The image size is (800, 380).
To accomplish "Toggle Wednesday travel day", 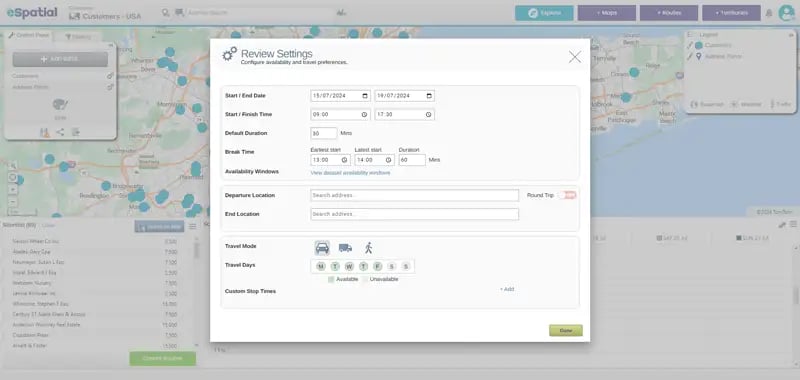I will (349, 266).
